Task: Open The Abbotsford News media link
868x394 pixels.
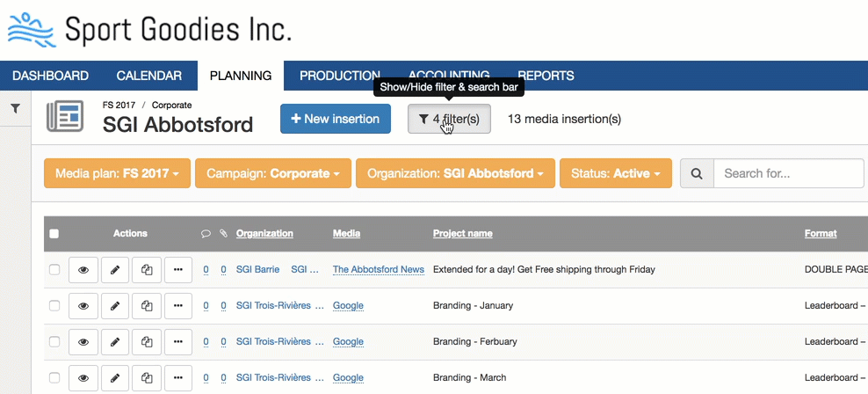Action: 378,269
